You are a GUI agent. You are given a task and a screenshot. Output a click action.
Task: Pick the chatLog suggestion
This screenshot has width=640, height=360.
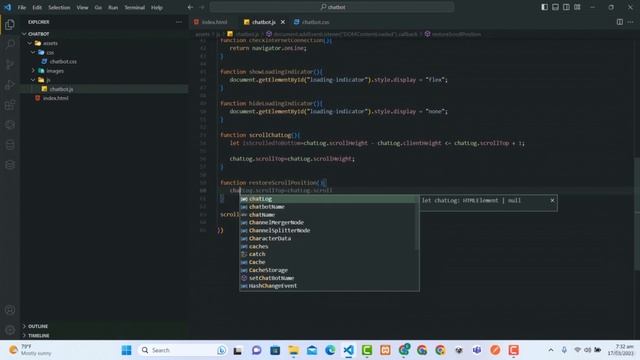329,199
